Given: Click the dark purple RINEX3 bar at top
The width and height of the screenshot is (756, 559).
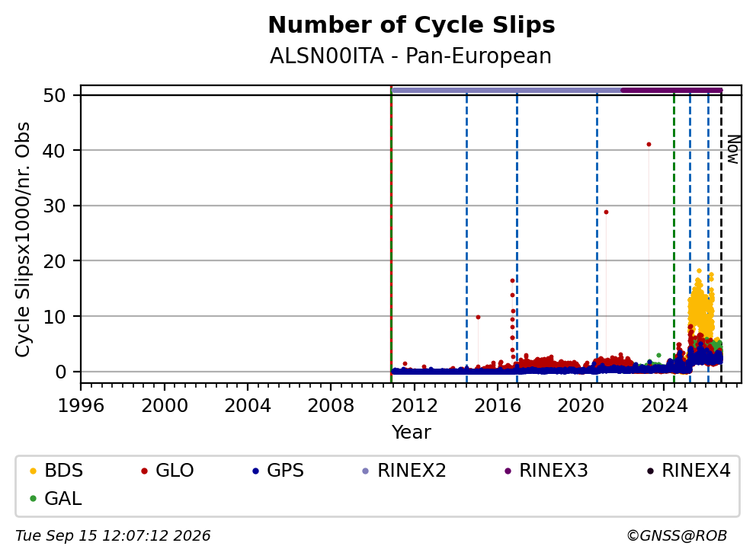Looking at the screenshot, I should point(671,90).
